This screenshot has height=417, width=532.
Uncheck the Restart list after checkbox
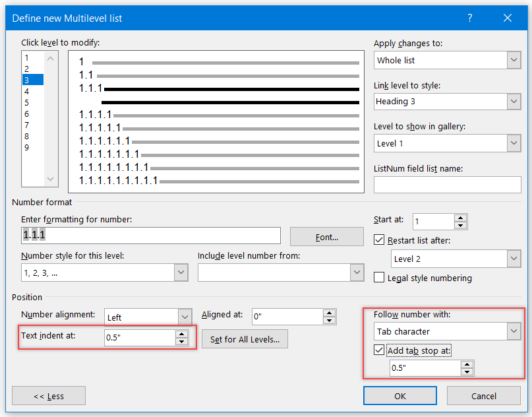coord(379,240)
